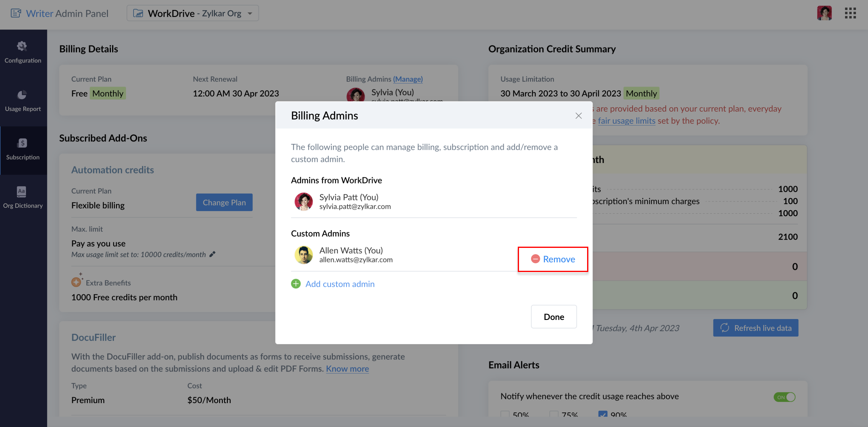Click the Refresh live data button

(x=756, y=328)
